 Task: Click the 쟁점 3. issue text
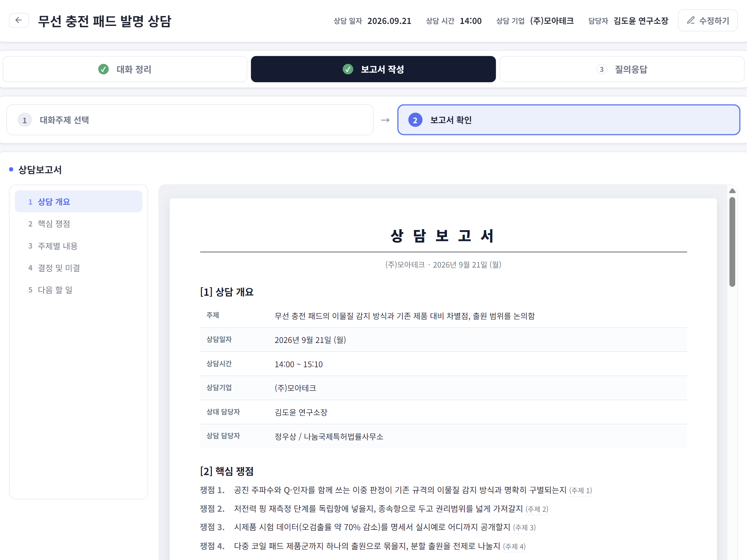pos(372,527)
